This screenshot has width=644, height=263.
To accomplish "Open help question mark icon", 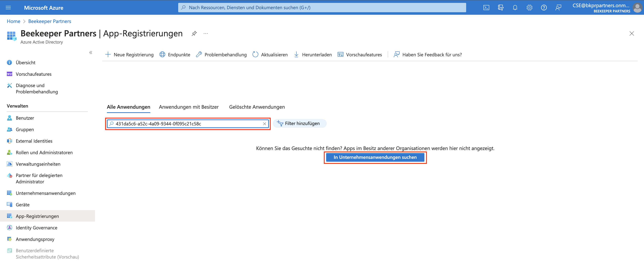I will 544,8.
